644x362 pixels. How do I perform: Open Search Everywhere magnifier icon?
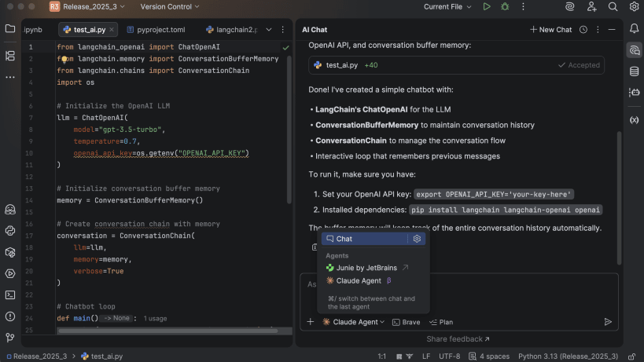[x=613, y=6]
